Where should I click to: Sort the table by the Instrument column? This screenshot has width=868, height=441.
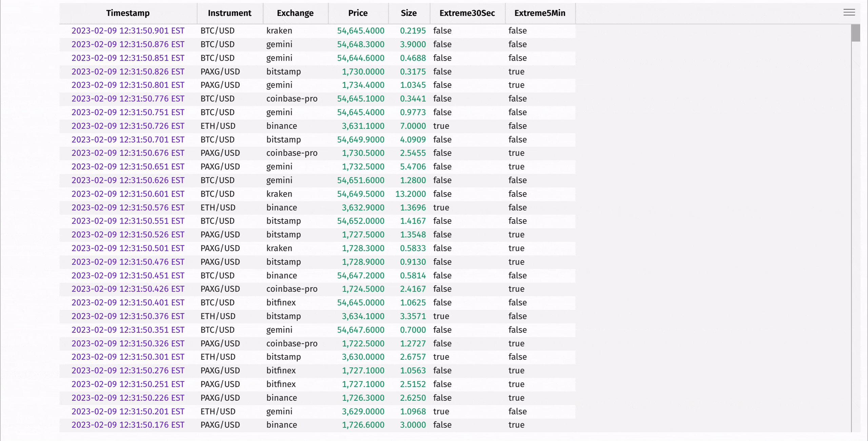[x=230, y=13]
